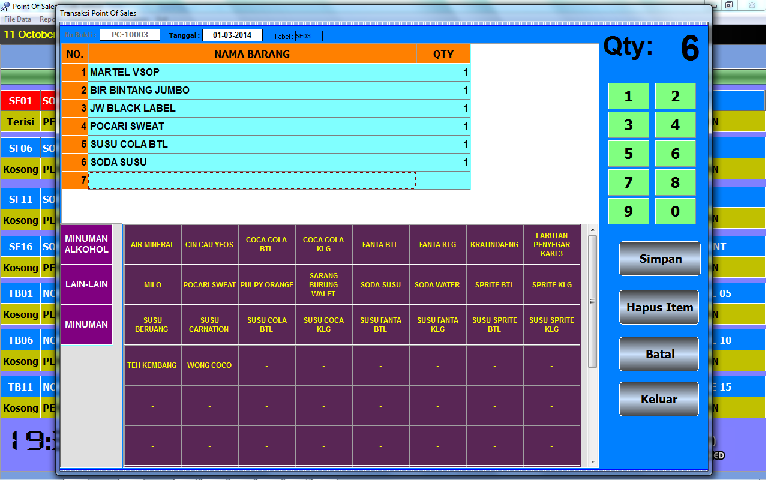Select Susu Beruang product tile
The width and height of the screenshot is (766, 482).
coord(152,324)
